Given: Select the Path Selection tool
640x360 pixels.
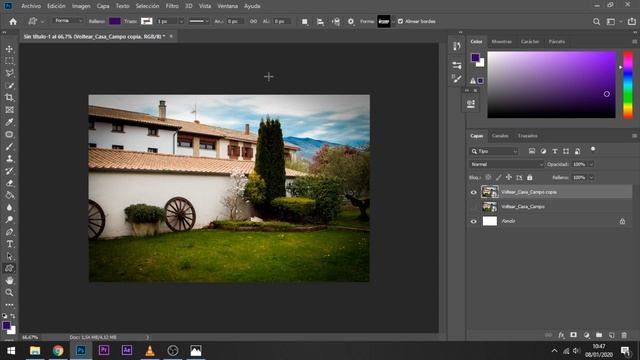Looking at the screenshot, I should [9, 256].
